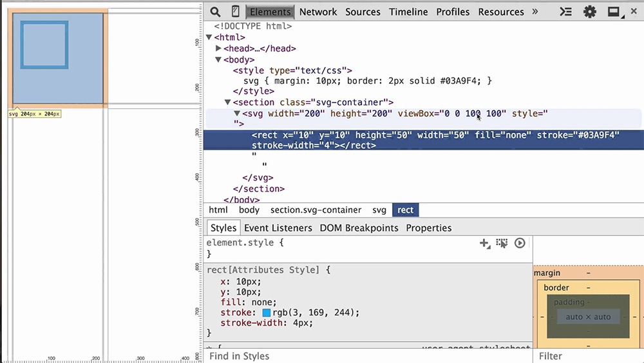644x363 pixels.
Task: Show more DevTools tabs chevron
Action: pyautogui.click(x=535, y=12)
